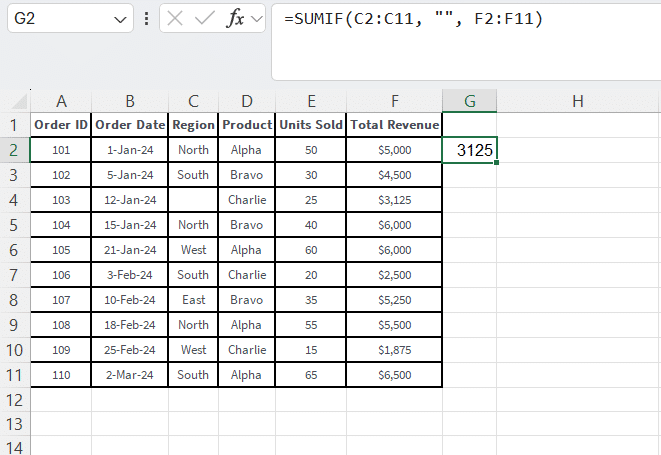Select the $5,000 revenue cell
This screenshot has width=661, height=455.
(x=394, y=150)
